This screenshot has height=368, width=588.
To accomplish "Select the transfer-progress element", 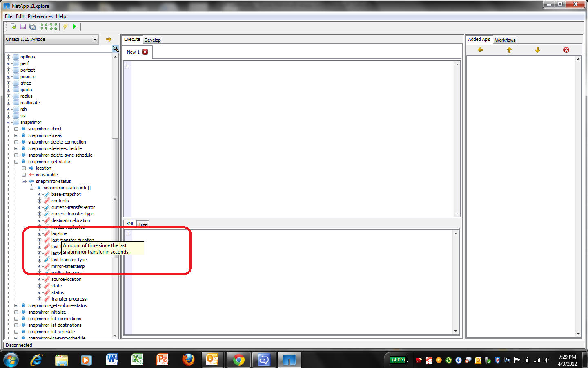I will pos(69,299).
